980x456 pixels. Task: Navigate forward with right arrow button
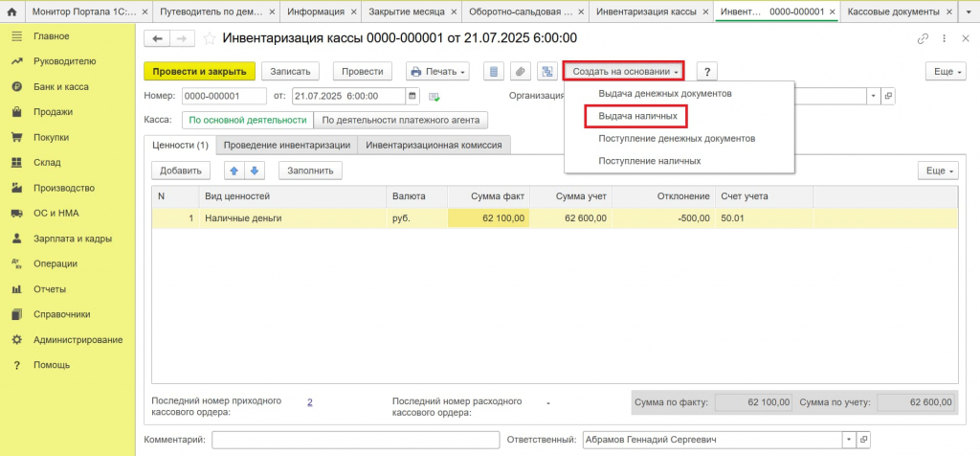(x=181, y=38)
